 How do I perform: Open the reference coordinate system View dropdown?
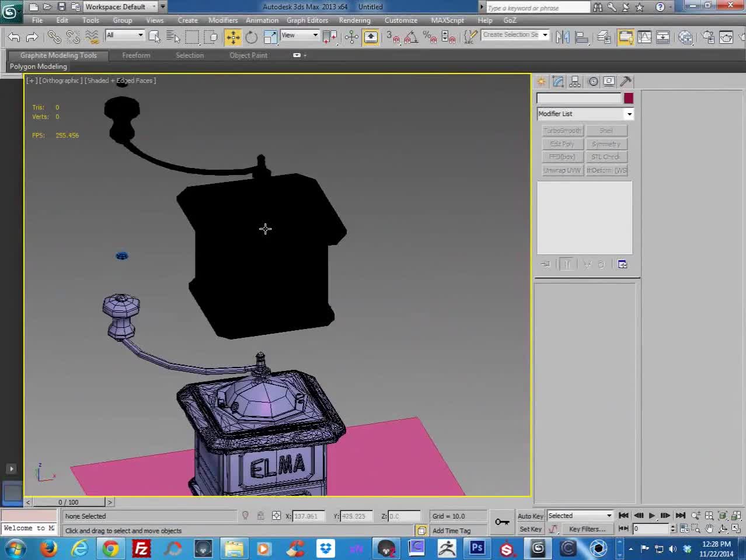tap(300, 35)
